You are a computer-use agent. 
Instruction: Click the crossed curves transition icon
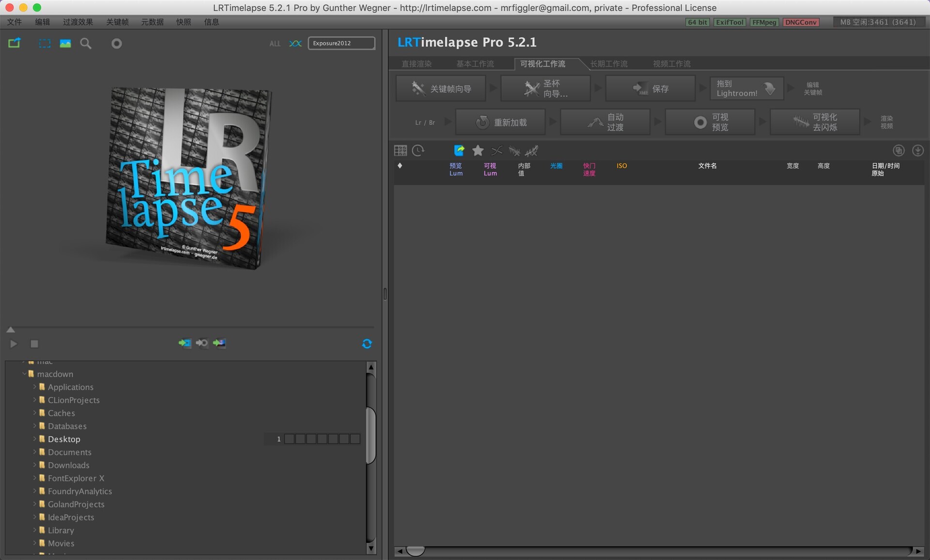click(x=497, y=151)
